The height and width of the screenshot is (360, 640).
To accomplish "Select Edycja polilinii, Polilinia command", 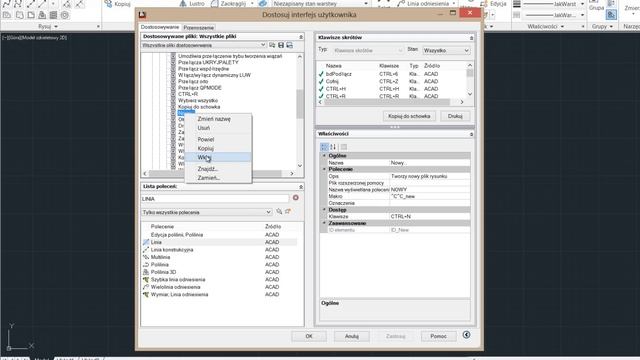I will pos(219,235).
